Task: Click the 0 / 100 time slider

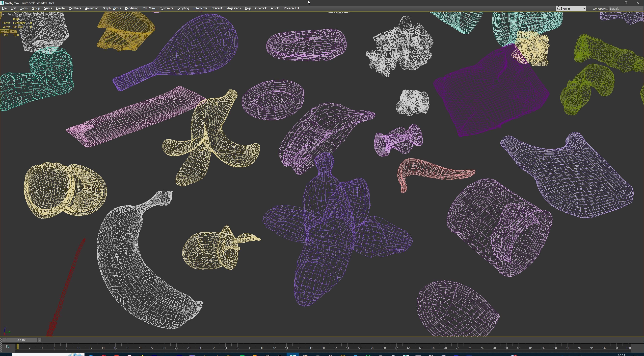Action: click(x=22, y=340)
